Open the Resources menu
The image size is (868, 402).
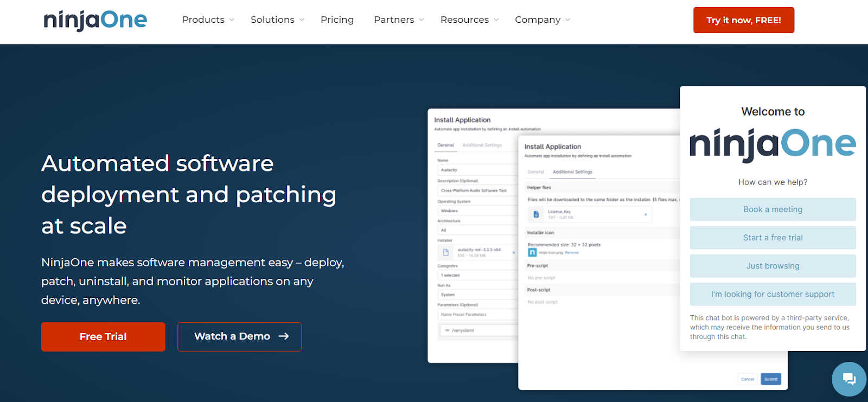click(x=464, y=20)
